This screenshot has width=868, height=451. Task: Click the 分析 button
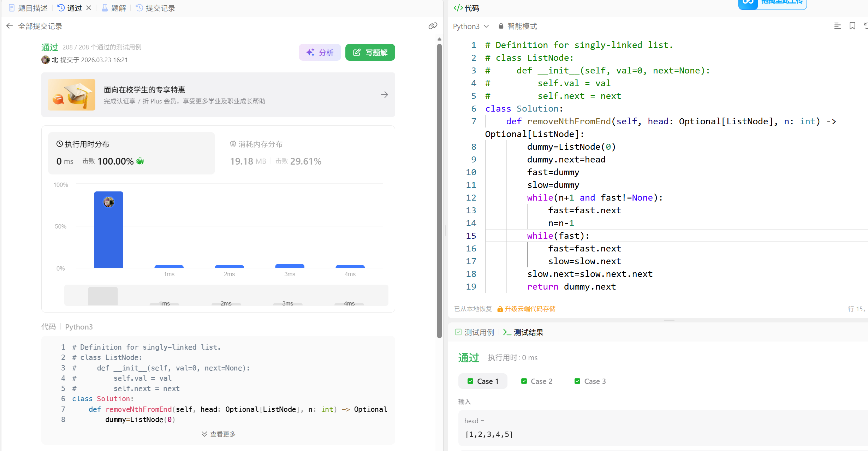(x=320, y=53)
